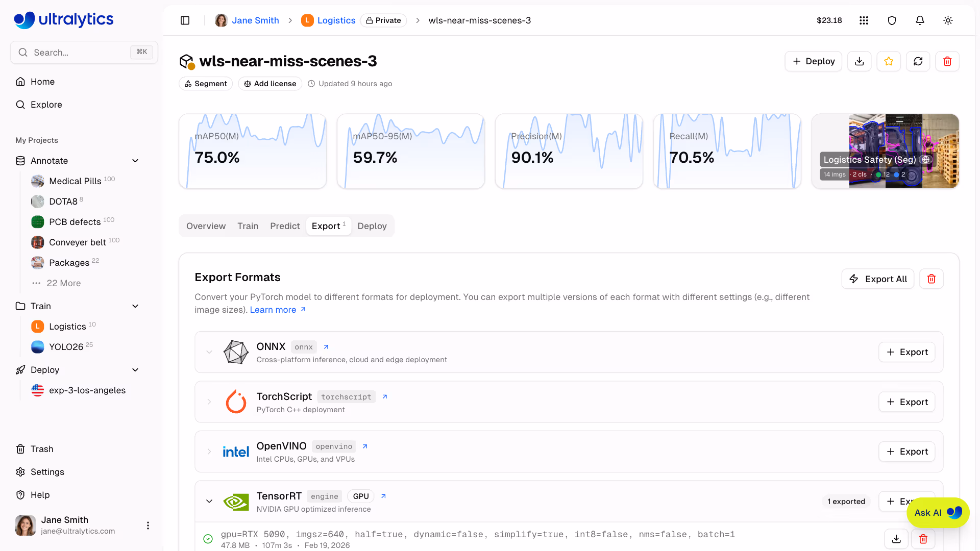Delete the model with red trash icon
The height and width of the screenshot is (551, 980).
tap(947, 61)
